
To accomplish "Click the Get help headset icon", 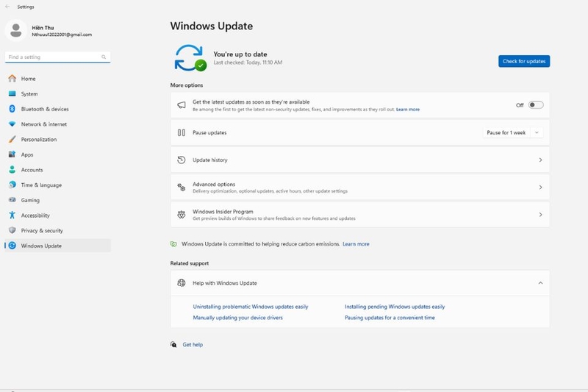I will (x=173, y=344).
